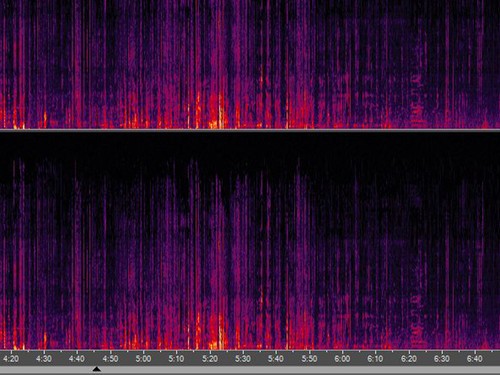The width and height of the screenshot is (500, 375).
Task: Select the 6:40 mark on the timeline
Action: 475,359
